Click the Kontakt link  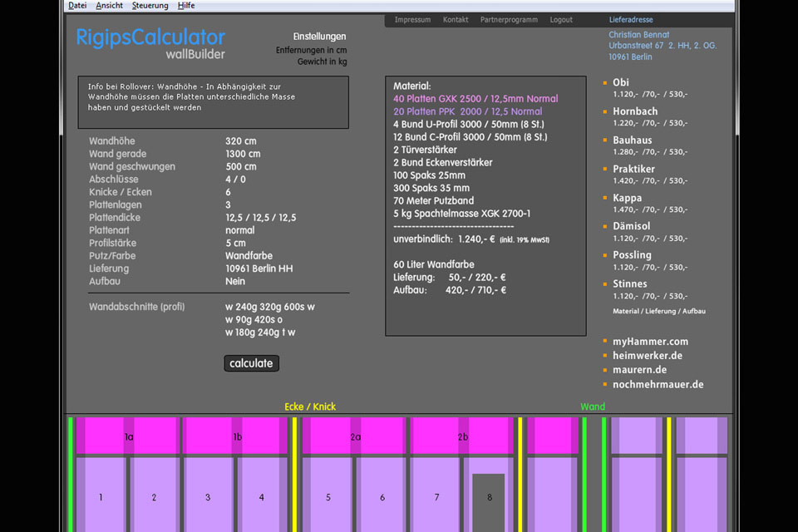tap(456, 20)
